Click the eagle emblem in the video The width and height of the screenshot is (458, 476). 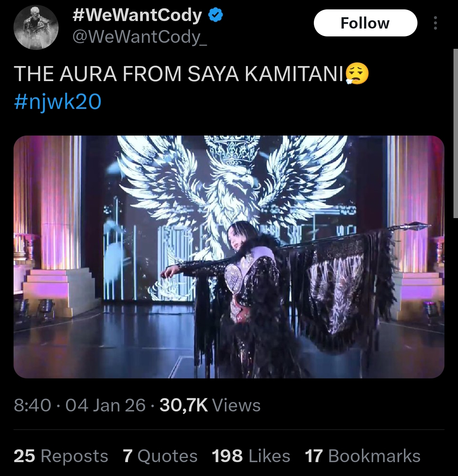(232, 180)
